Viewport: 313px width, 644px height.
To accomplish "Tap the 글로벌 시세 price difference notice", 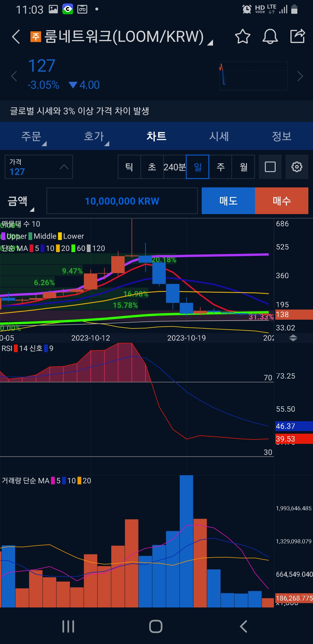I will (x=79, y=111).
